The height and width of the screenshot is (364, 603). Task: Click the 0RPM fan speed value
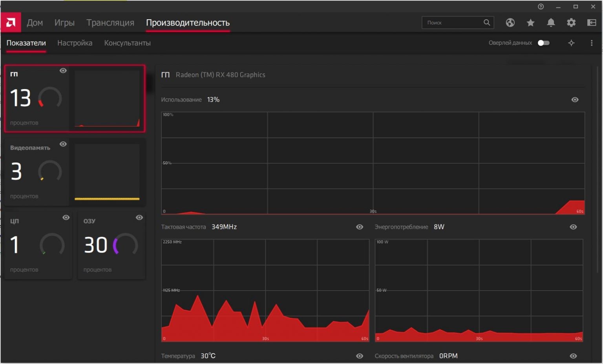(448, 356)
